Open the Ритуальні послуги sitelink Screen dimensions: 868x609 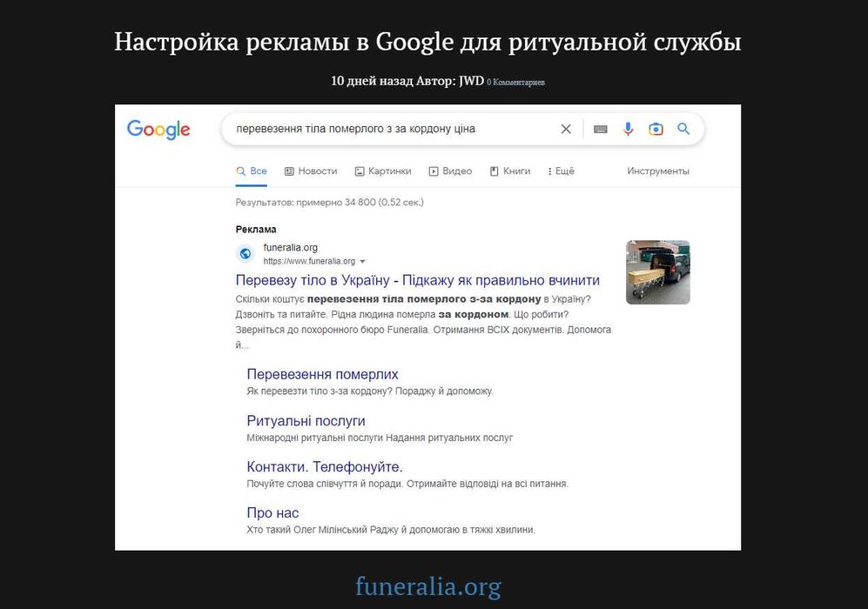[x=306, y=421]
